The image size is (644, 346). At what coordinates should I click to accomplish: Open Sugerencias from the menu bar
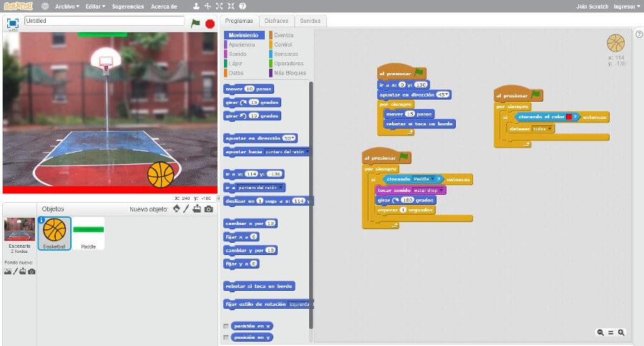pos(128,6)
